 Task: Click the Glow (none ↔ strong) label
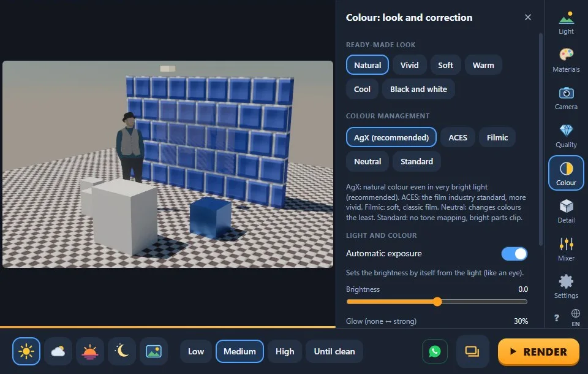pos(381,321)
